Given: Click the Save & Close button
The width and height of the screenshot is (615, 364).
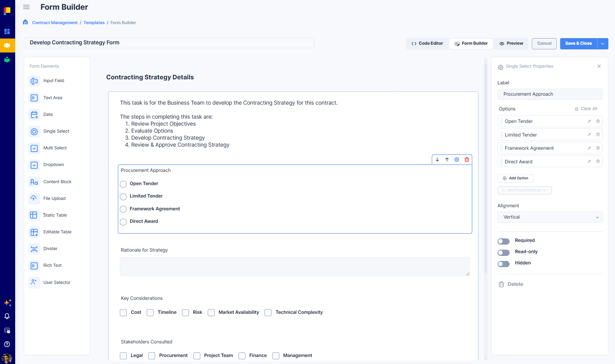Looking at the screenshot, I should coord(578,44).
